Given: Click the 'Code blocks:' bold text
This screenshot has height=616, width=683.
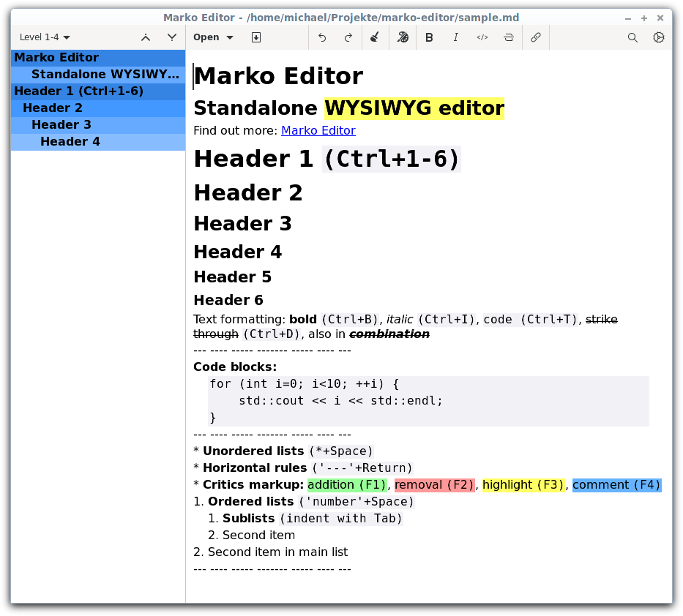Looking at the screenshot, I should pos(235,367).
